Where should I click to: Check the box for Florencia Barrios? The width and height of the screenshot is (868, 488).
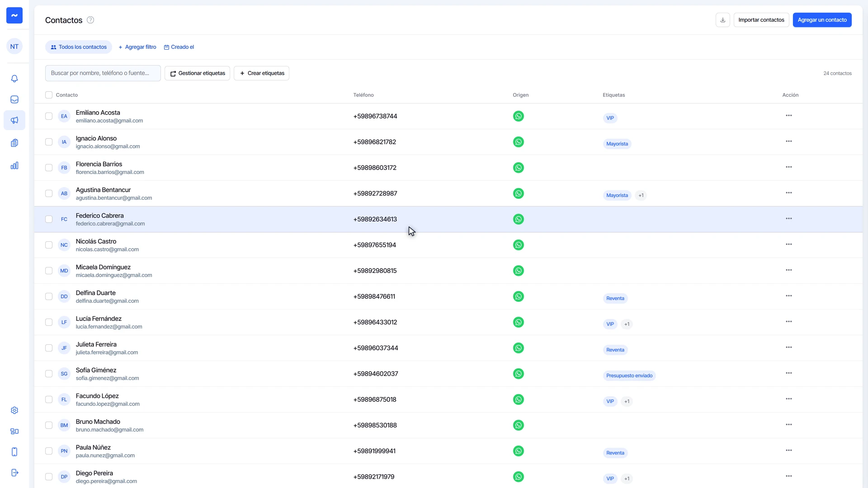(x=49, y=168)
